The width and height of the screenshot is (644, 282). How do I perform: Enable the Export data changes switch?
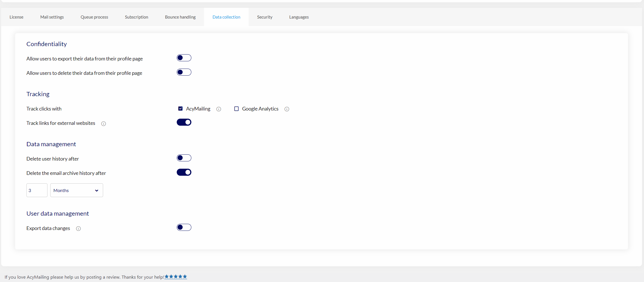184,227
